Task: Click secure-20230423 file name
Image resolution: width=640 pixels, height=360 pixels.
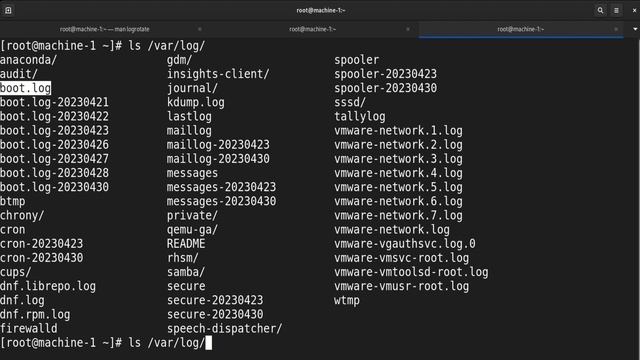Action: click(x=215, y=300)
